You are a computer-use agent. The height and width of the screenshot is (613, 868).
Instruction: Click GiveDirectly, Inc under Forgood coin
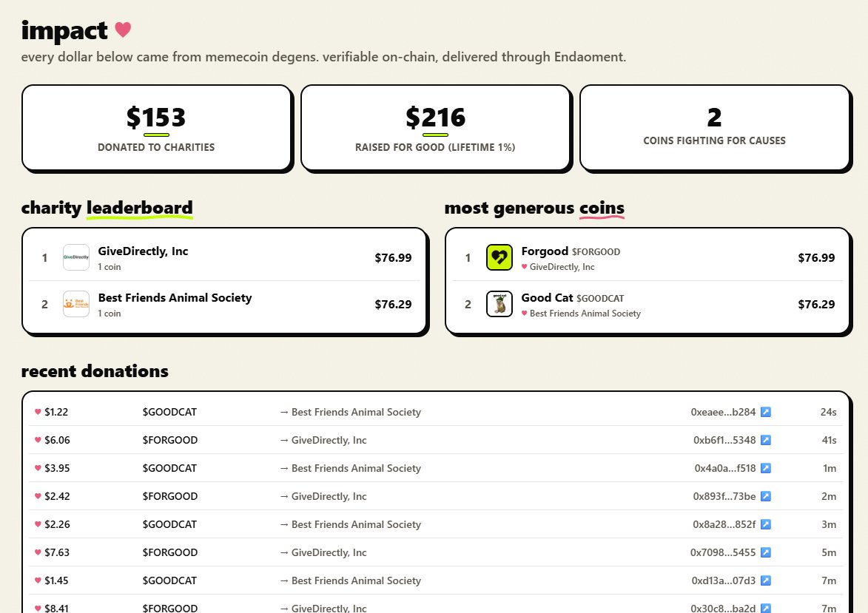click(x=562, y=267)
